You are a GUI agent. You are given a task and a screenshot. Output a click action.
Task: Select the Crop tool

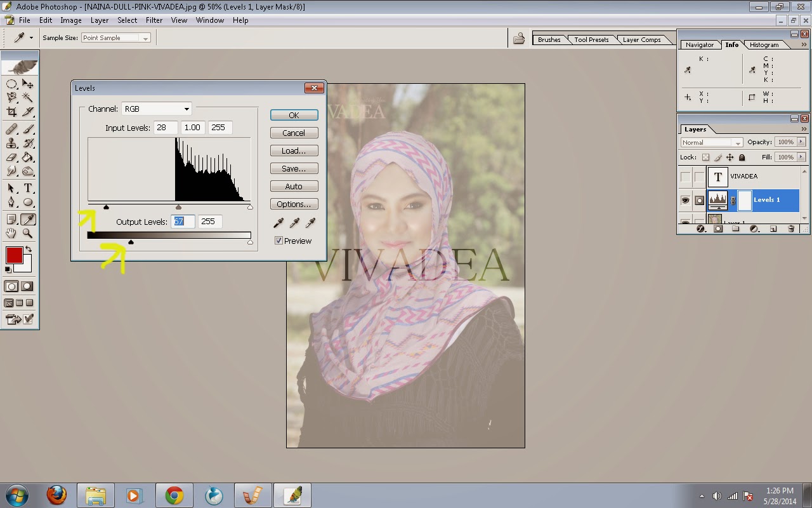pos(13,111)
